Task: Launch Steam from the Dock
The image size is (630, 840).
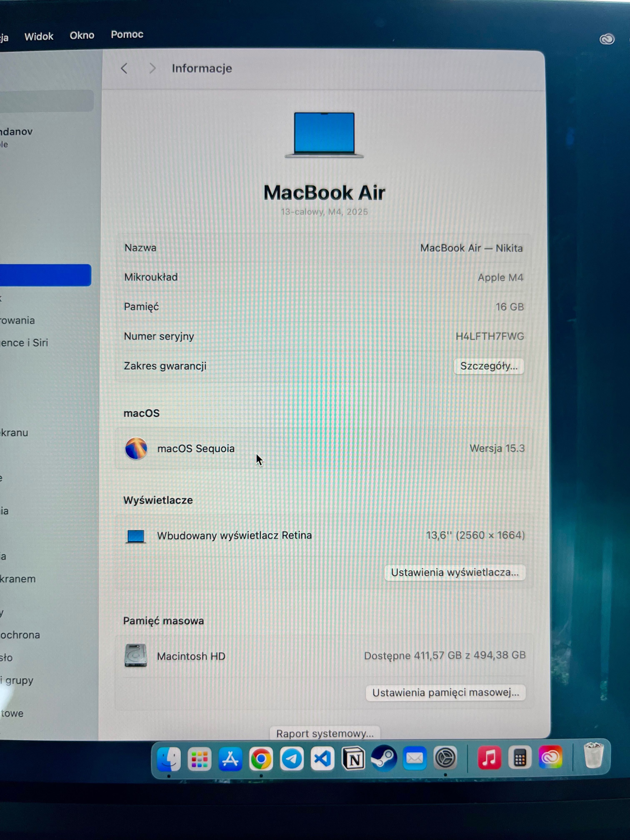Action: (384, 759)
